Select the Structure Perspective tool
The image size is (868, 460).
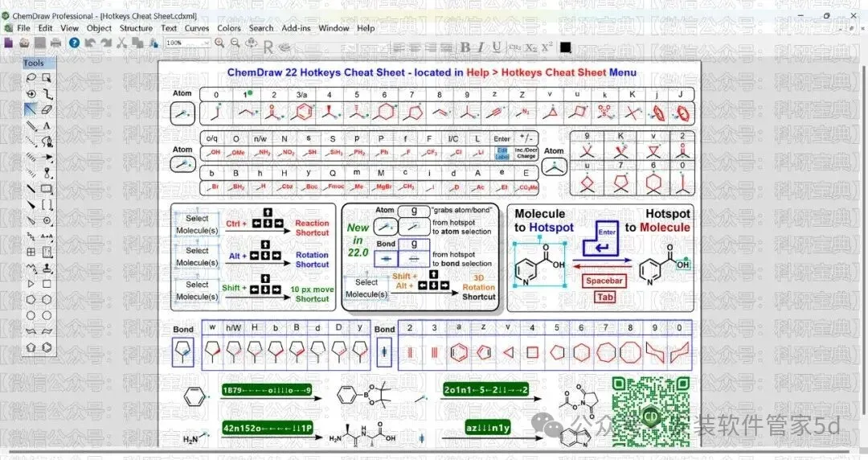(x=31, y=93)
